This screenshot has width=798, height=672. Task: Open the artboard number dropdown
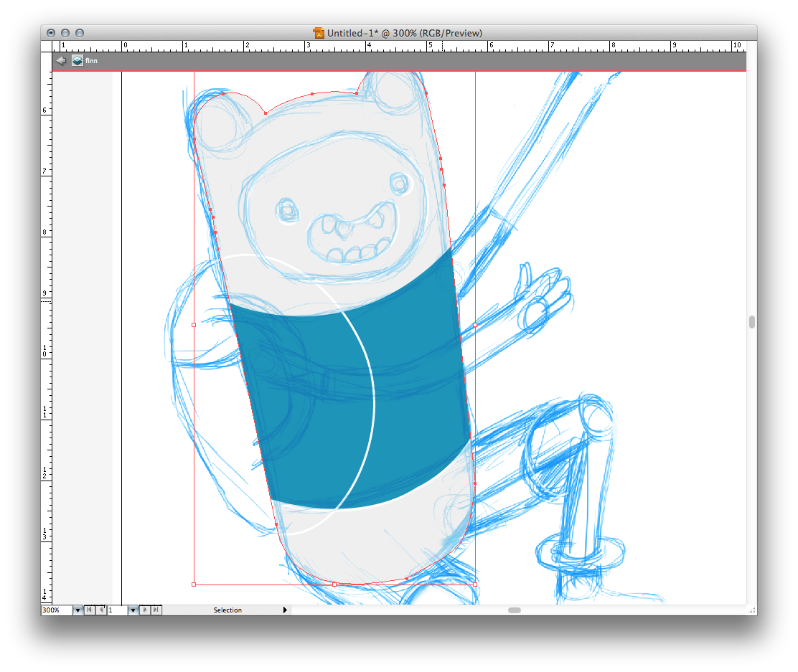[133, 610]
